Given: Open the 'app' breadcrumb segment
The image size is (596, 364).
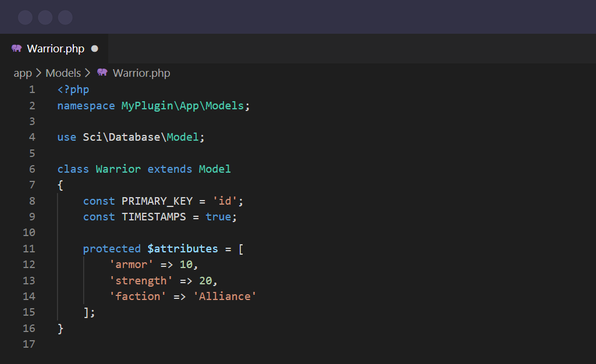Looking at the screenshot, I should point(23,73).
